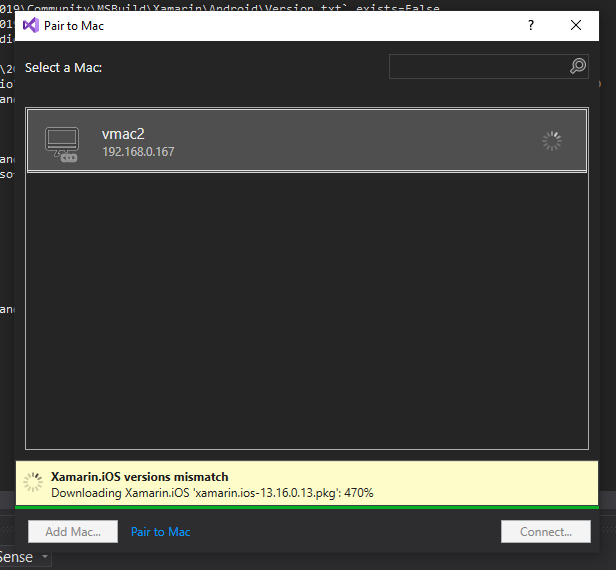Click the download spinner in notification bar
Image resolution: width=616 pixels, height=570 pixels.
(x=33, y=482)
